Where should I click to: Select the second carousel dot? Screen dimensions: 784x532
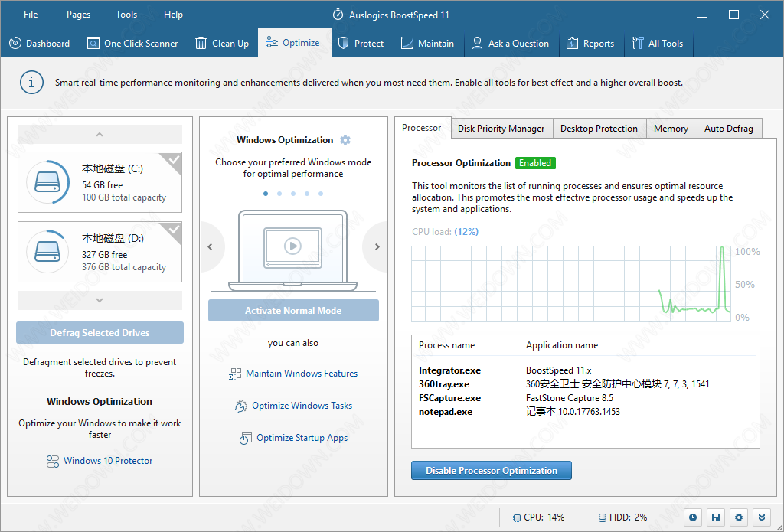point(279,194)
